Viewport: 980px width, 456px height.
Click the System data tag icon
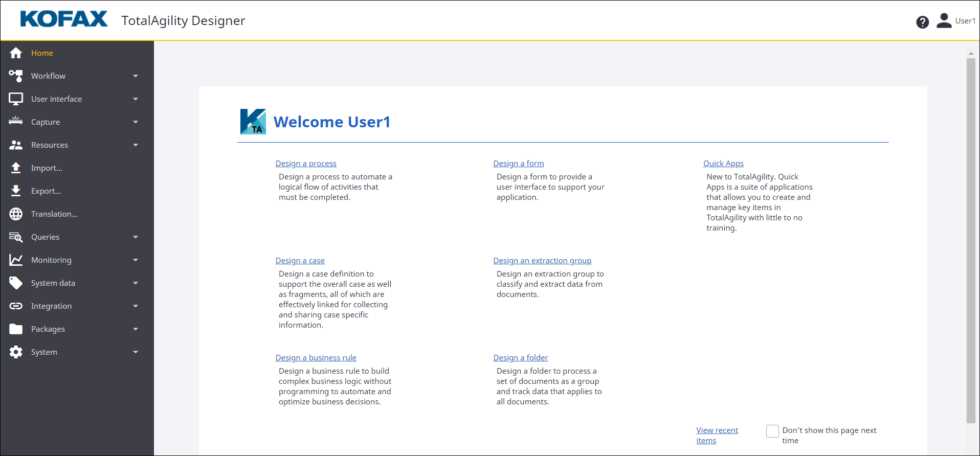click(16, 283)
